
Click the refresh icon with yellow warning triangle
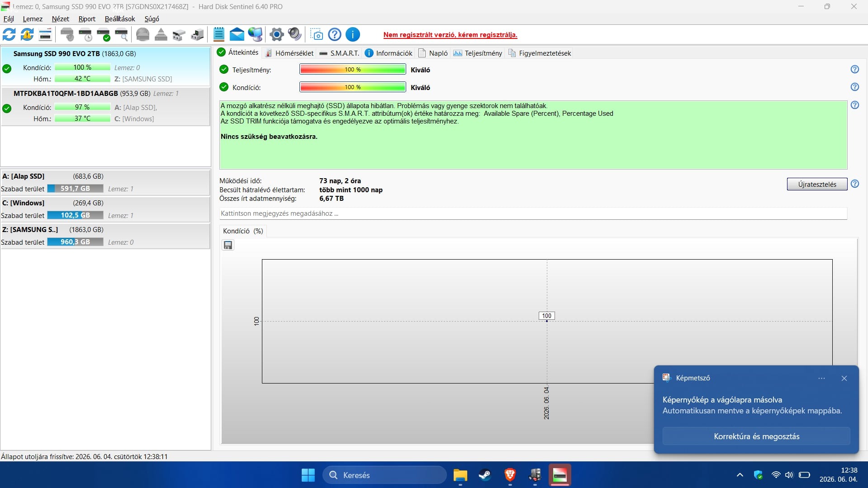coord(27,34)
